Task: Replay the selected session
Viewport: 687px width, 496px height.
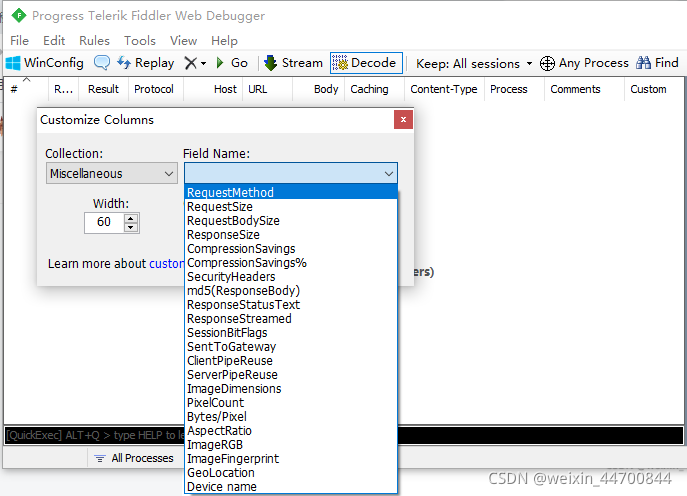Action: coord(145,63)
